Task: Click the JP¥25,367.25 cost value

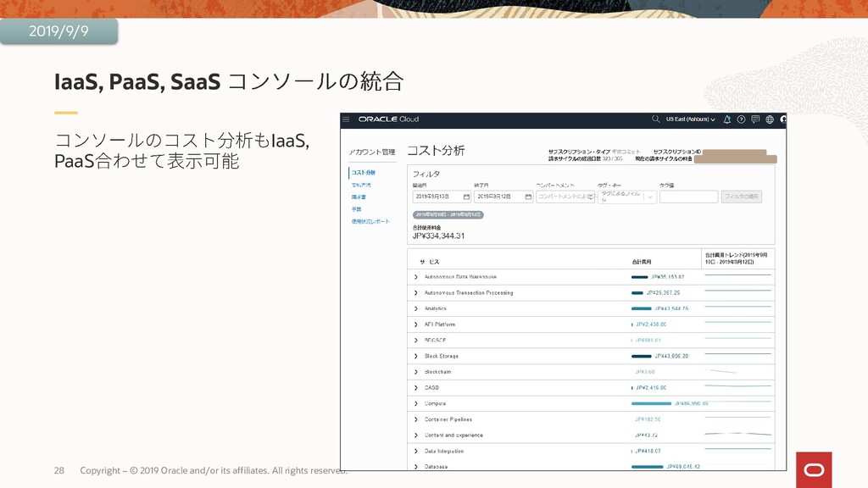Action: pyautogui.click(x=663, y=292)
